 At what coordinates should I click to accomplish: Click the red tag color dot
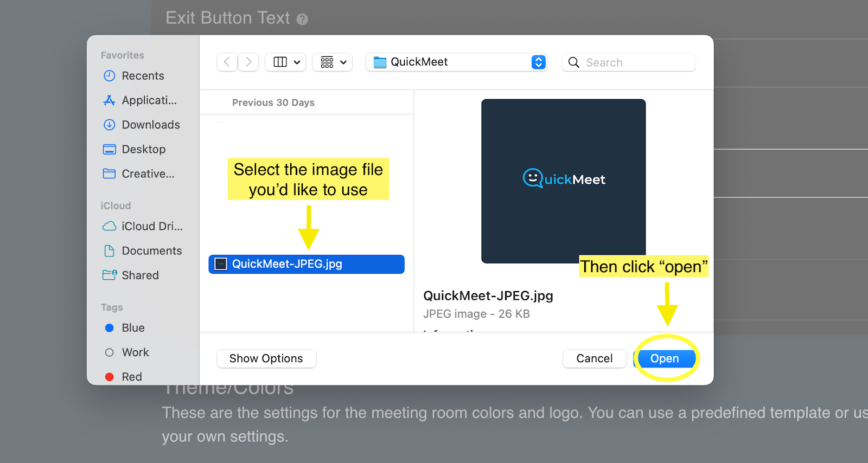(110, 377)
